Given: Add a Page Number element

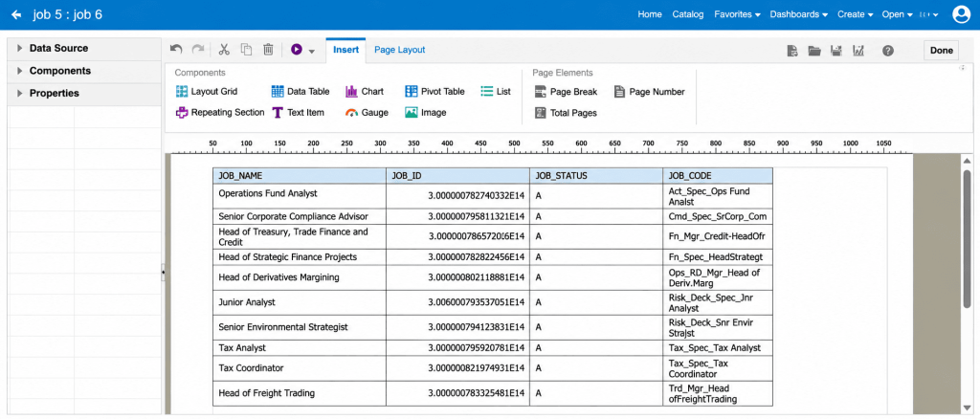Looking at the screenshot, I should tap(649, 92).
